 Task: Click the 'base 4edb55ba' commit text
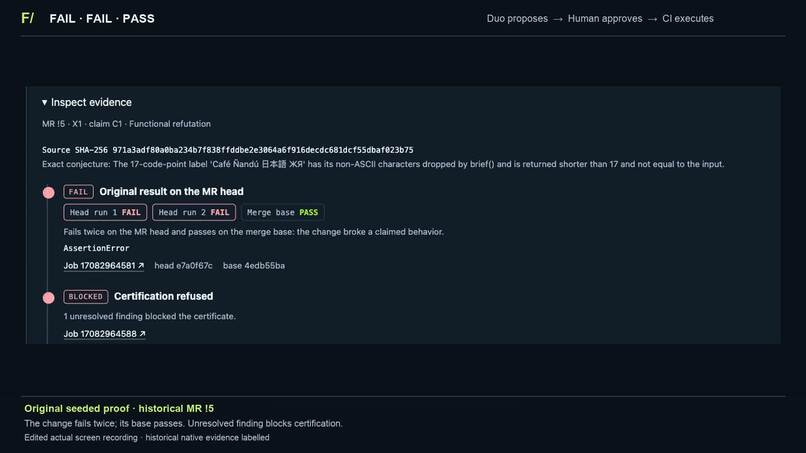point(254,266)
